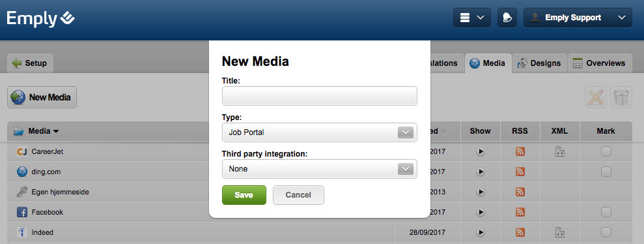Screen dimensions: 644x244
Task: Tick the Mark checkbox for ding.com
Action: coord(606,172)
